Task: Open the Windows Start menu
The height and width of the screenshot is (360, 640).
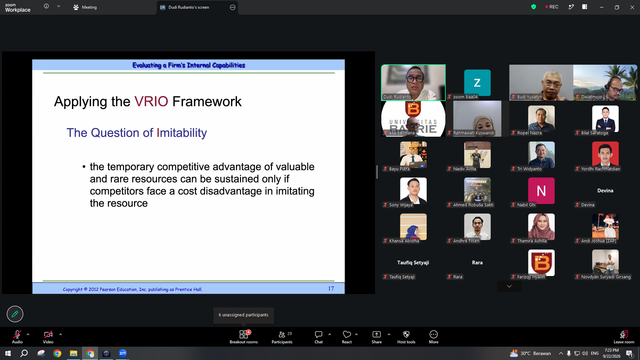Action: click(7, 353)
